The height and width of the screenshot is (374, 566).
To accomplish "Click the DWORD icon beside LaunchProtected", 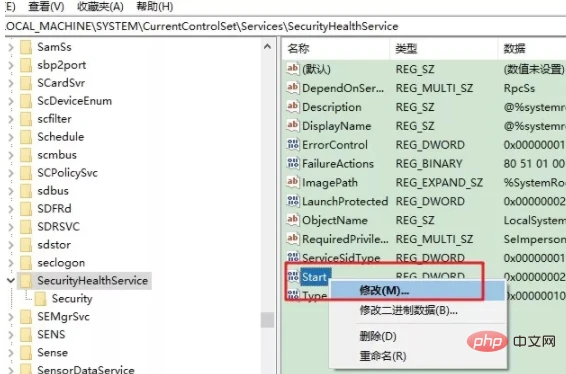I will pyautogui.click(x=293, y=201).
